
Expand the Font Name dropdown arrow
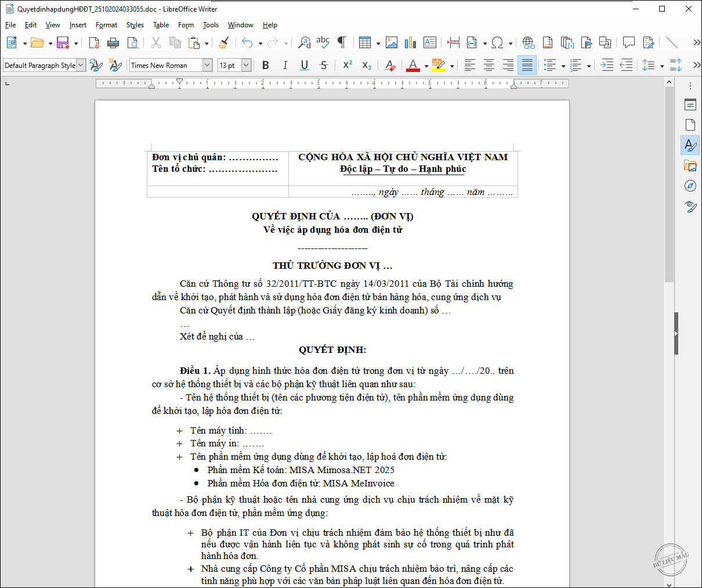(x=207, y=65)
